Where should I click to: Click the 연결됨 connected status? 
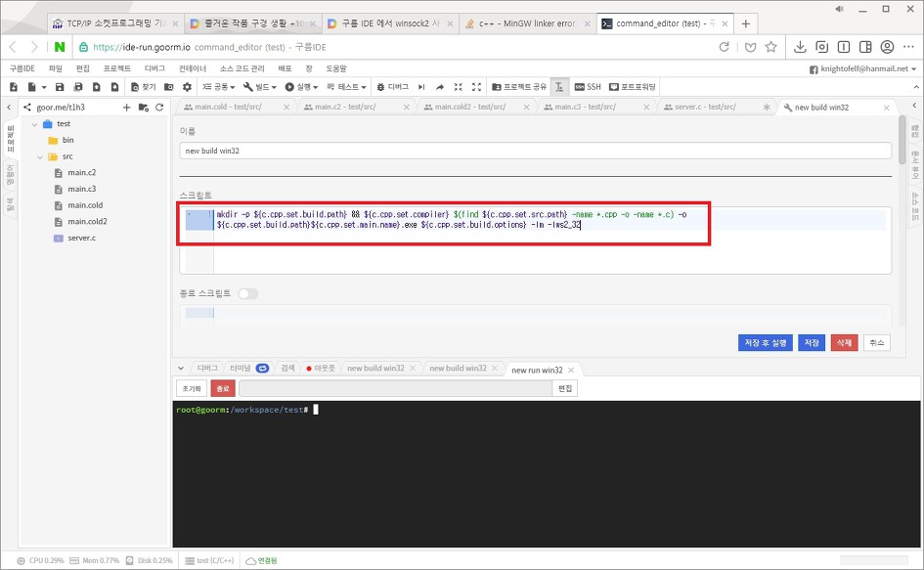point(261,560)
